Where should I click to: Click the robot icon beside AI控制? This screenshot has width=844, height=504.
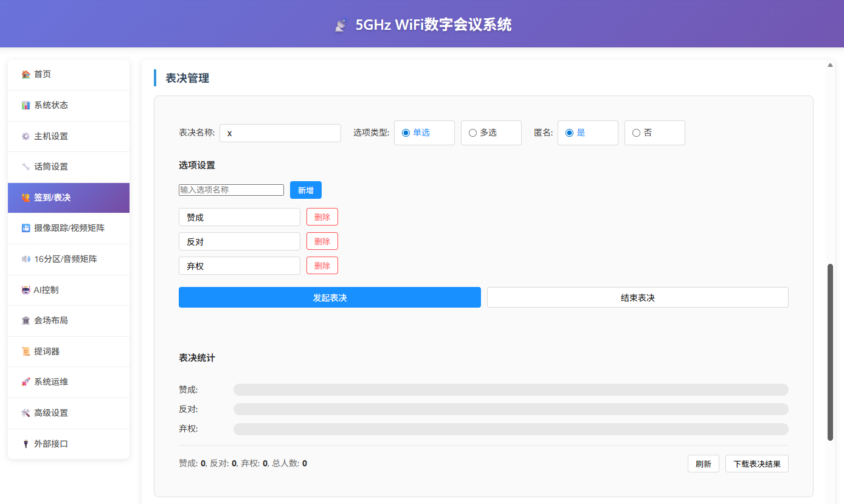(x=26, y=290)
